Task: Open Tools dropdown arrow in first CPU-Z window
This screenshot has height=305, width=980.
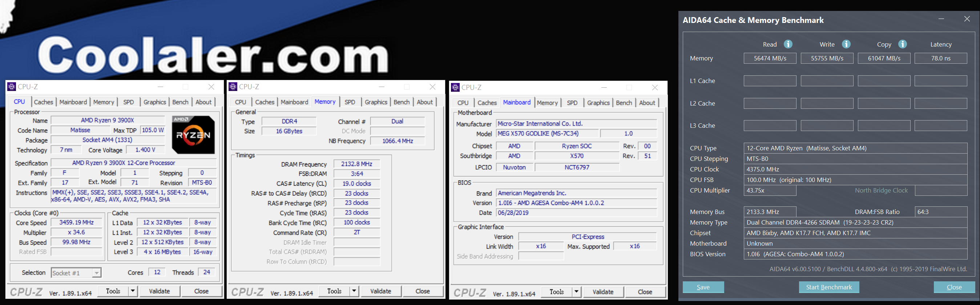Action: pyautogui.click(x=133, y=291)
